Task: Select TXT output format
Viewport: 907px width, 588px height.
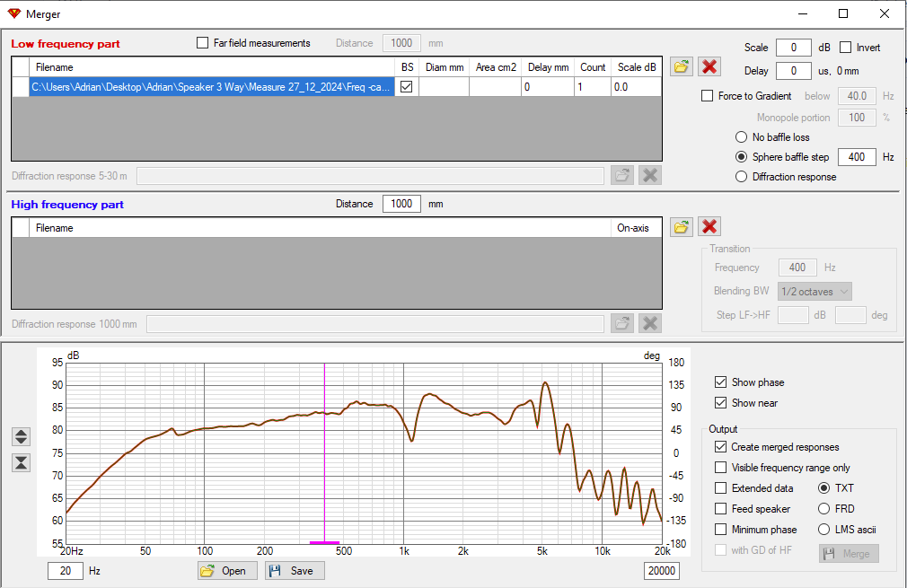Action: [x=824, y=488]
